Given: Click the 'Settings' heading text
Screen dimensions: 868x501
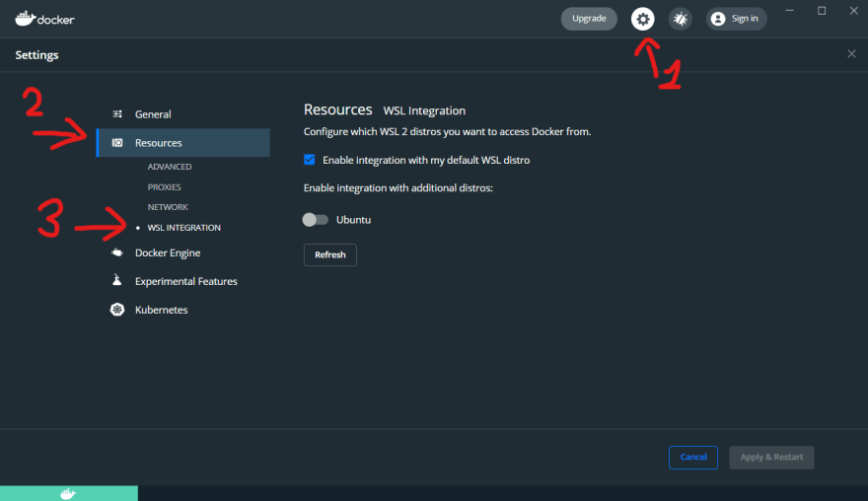Looking at the screenshot, I should point(37,55).
